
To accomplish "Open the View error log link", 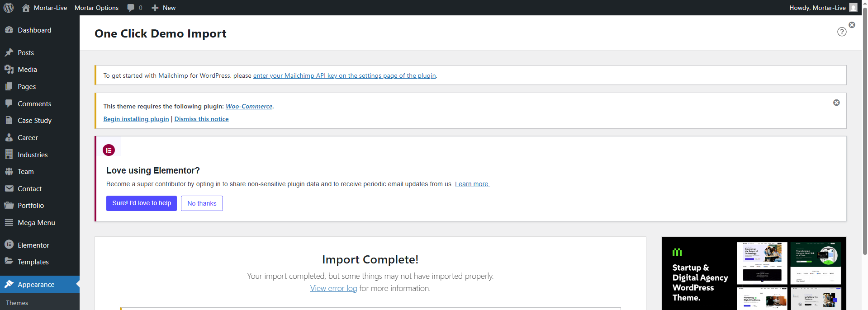I will click(x=333, y=288).
